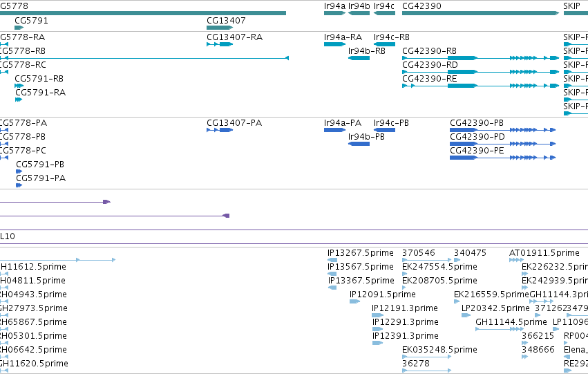Click the purple feature ending with left arrowhead
The height and width of the screenshot is (374, 588).
(115, 216)
